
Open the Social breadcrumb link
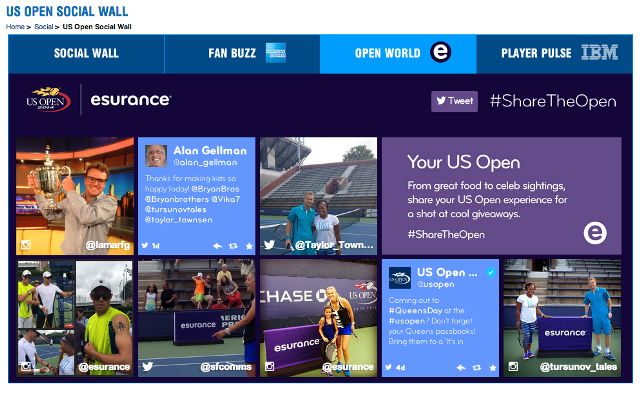point(44,27)
